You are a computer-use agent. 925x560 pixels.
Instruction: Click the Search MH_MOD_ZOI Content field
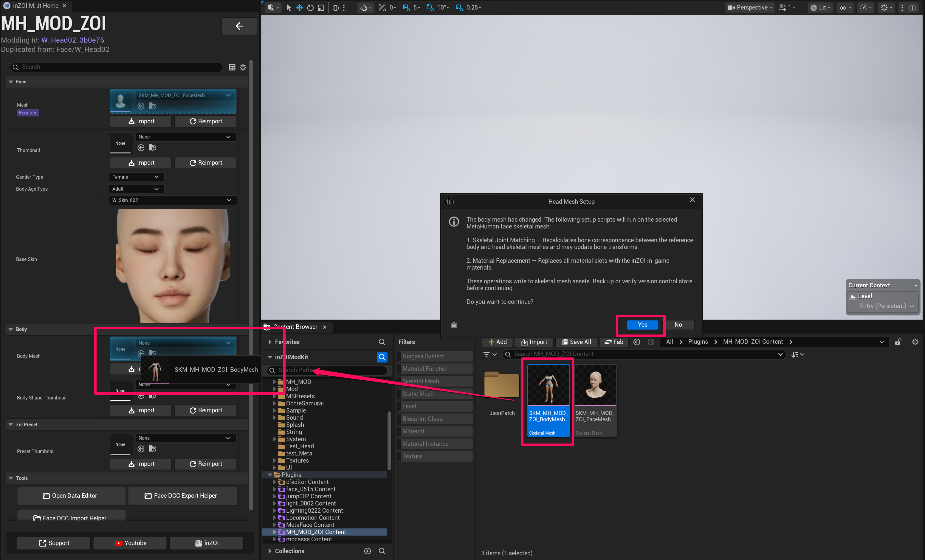644,354
